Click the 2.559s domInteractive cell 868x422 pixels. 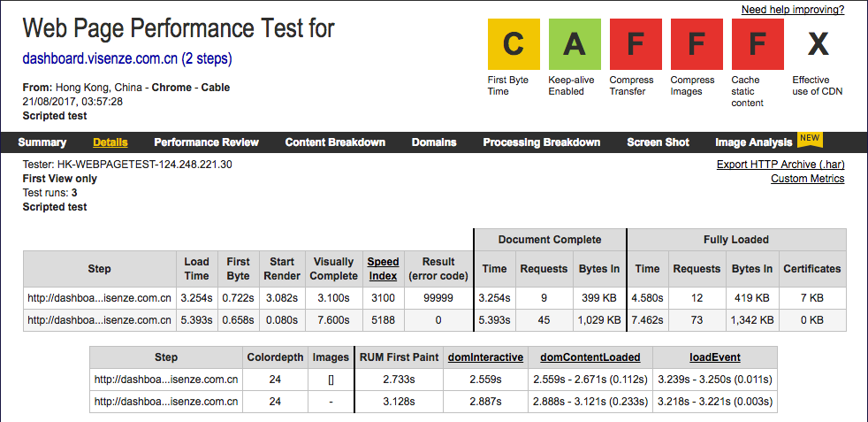click(485, 380)
